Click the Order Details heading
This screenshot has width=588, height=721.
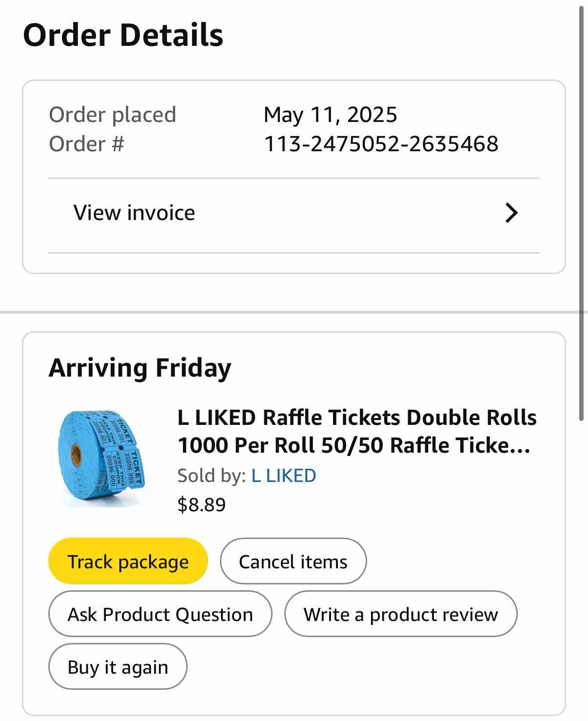click(x=123, y=35)
